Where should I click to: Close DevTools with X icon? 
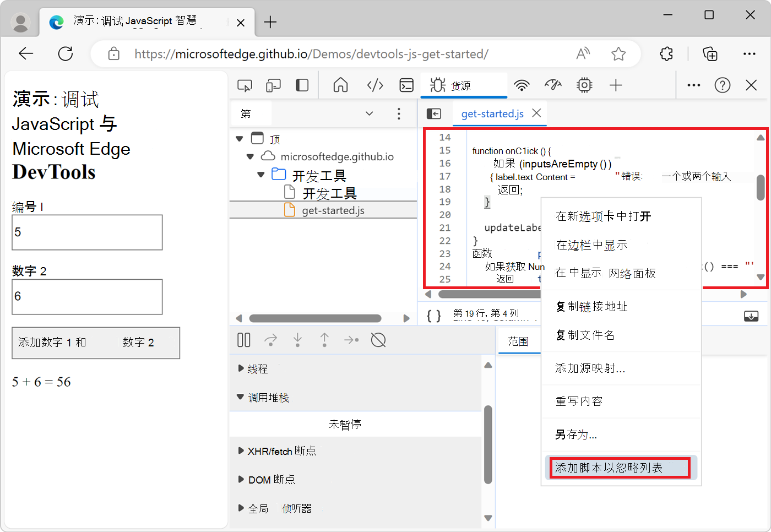751,85
